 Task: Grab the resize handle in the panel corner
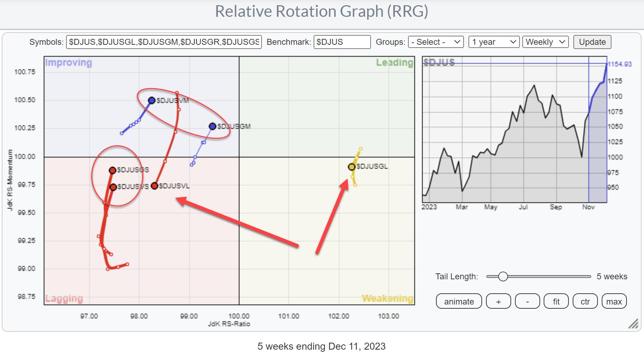(633, 324)
